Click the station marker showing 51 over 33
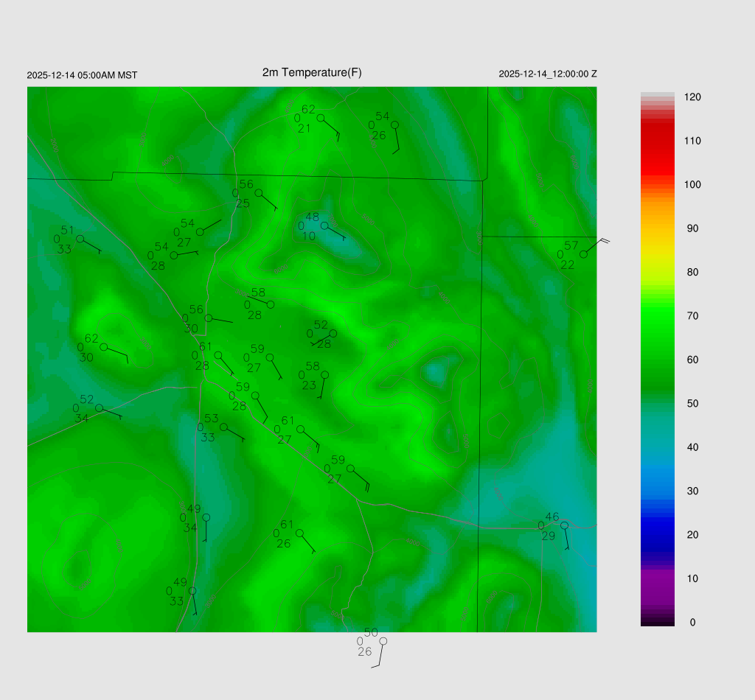Screen dimensions: 755x700 pos(80,239)
